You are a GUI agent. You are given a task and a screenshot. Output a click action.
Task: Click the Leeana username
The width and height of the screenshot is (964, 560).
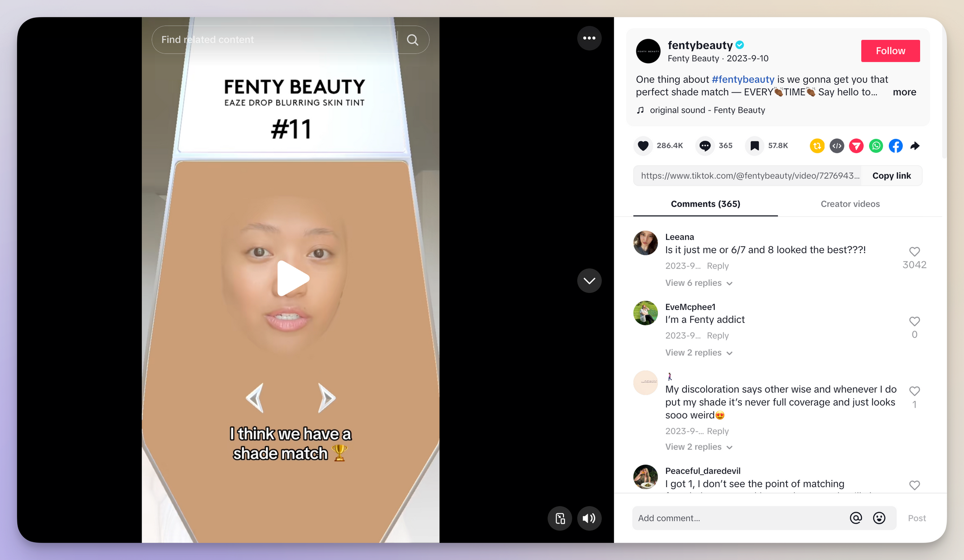(680, 237)
